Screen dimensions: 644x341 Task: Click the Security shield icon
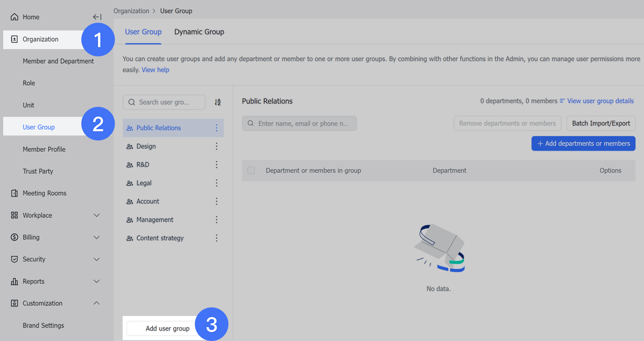[14, 259]
